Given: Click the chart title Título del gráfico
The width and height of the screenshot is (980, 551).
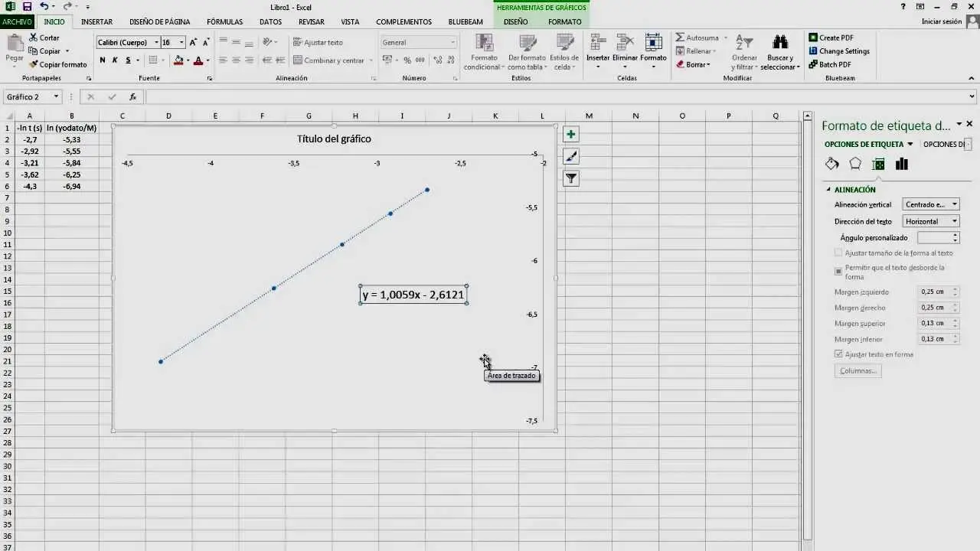Looking at the screenshot, I should pos(334,139).
